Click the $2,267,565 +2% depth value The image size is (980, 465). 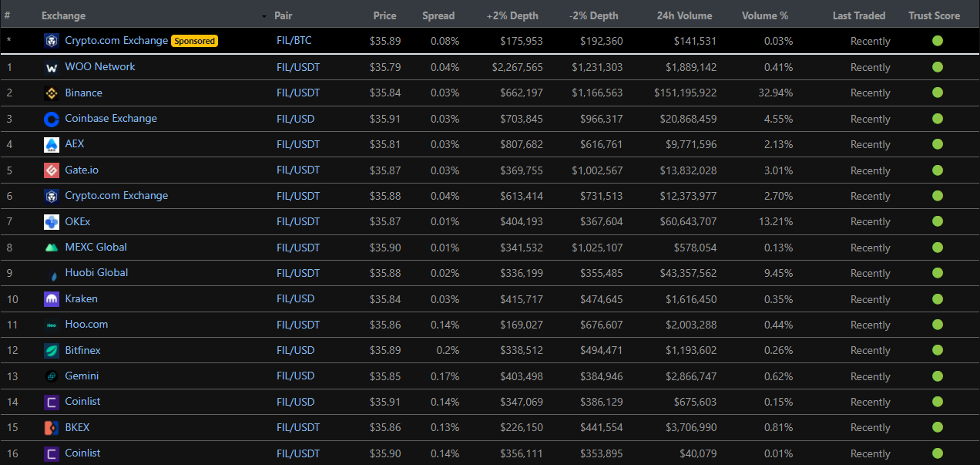pos(517,67)
